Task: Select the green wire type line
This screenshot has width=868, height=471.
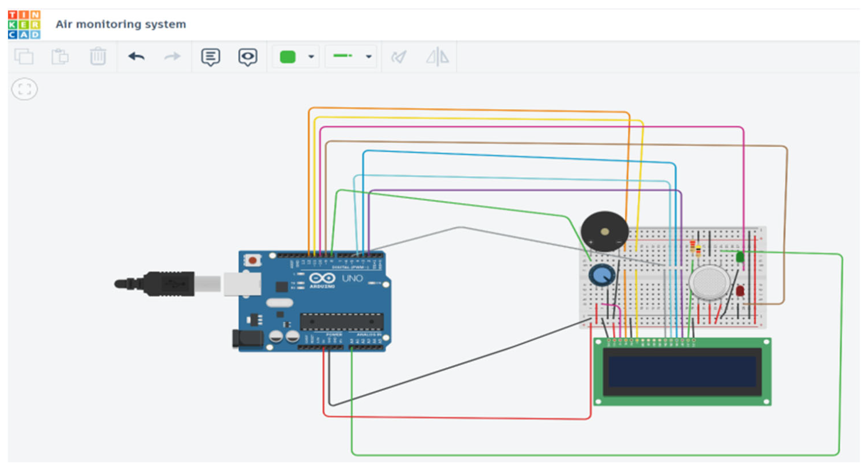Action: 343,56
